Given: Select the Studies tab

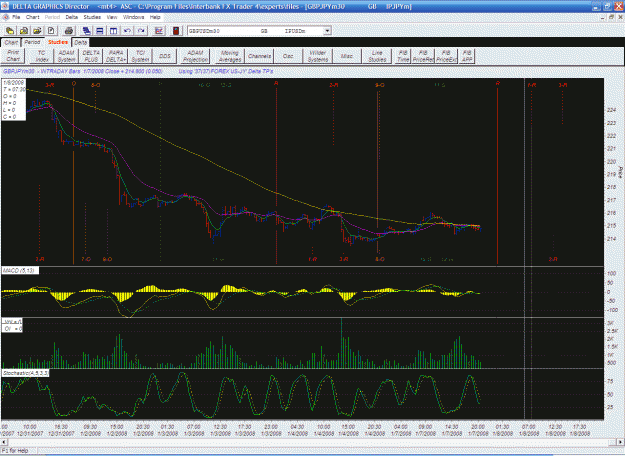Looking at the screenshot, I should tap(58, 42).
